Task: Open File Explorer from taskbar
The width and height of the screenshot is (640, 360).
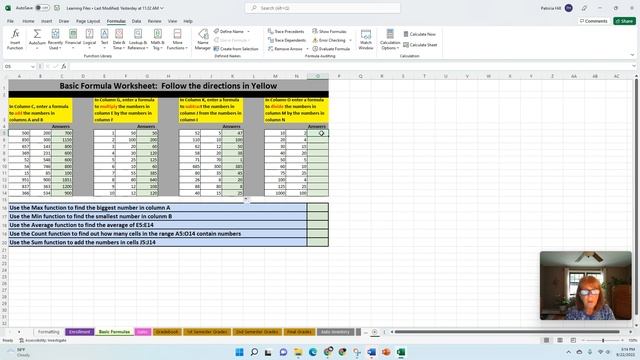Action: [298, 352]
